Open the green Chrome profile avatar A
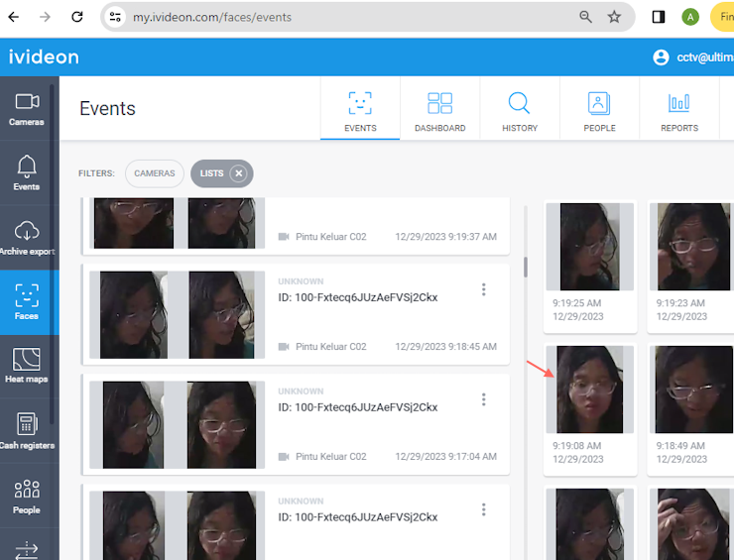This screenshot has height=560, width=734. 690,17
